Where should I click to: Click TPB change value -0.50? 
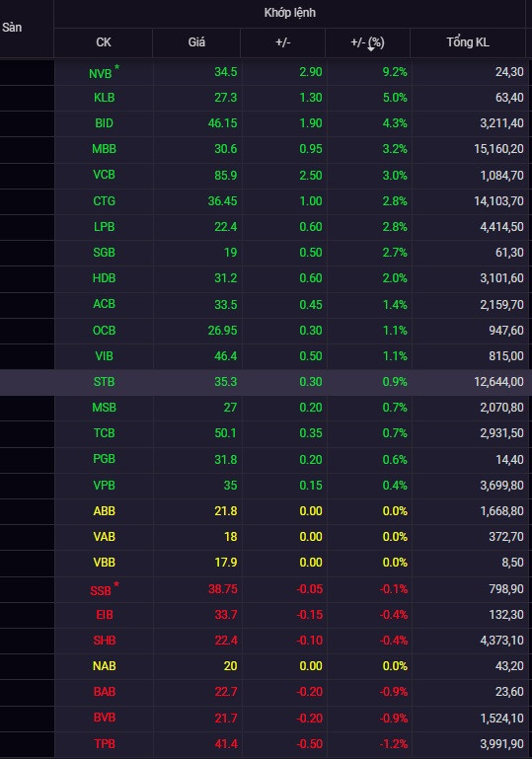pos(309,743)
